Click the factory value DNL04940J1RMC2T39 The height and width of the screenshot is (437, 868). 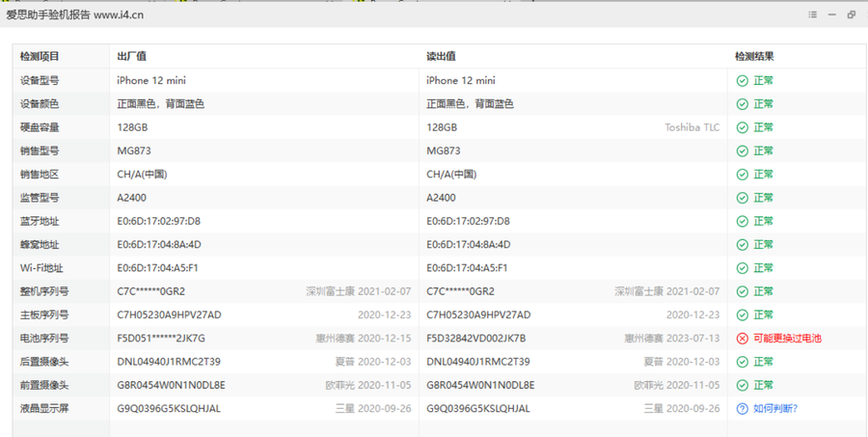[169, 362]
